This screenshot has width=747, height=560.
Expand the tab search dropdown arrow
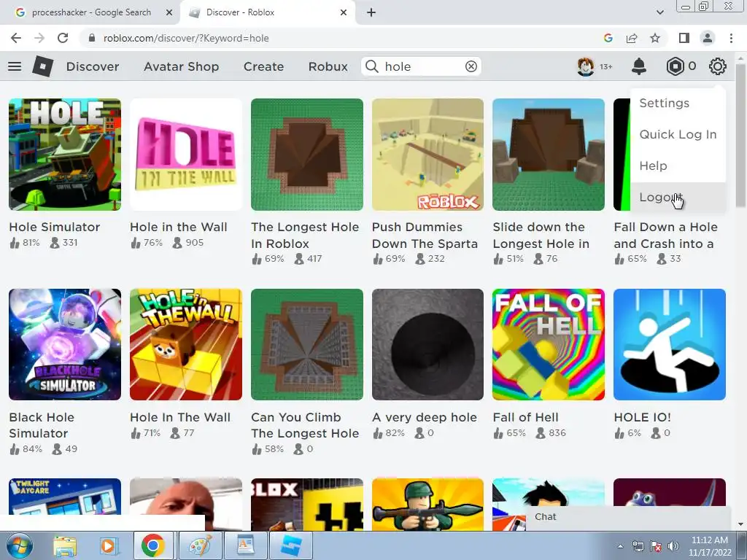coord(659,12)
